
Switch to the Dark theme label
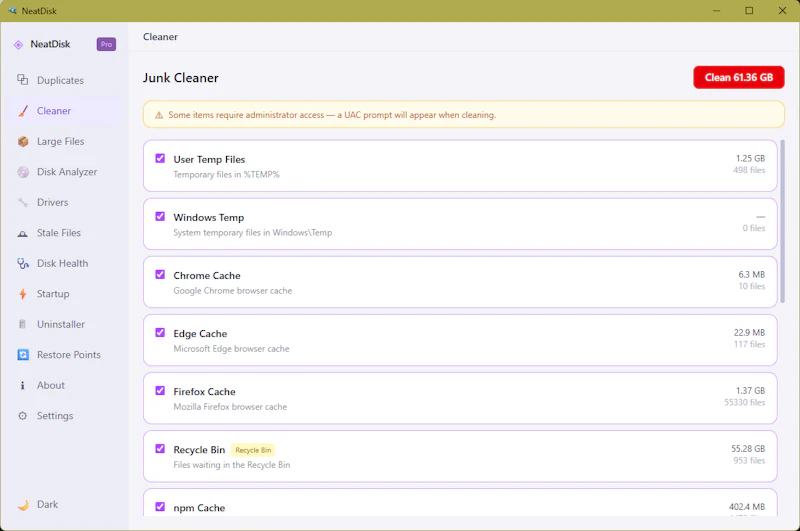click(47, 504)
